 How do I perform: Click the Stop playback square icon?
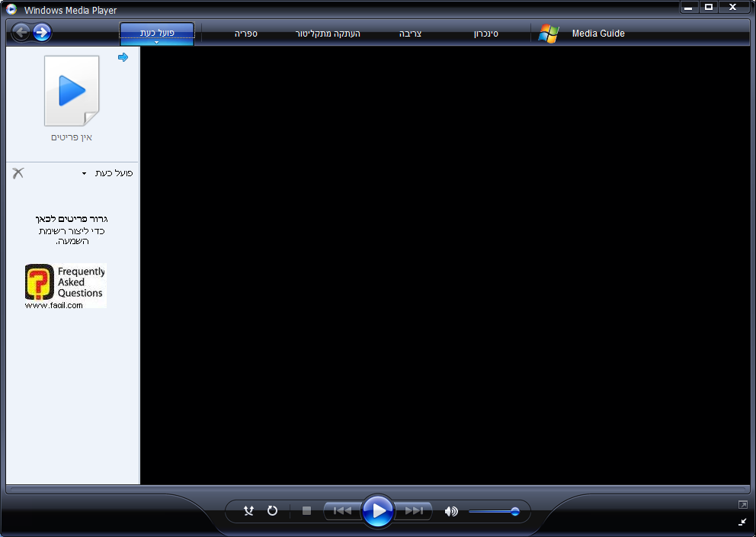306,511
